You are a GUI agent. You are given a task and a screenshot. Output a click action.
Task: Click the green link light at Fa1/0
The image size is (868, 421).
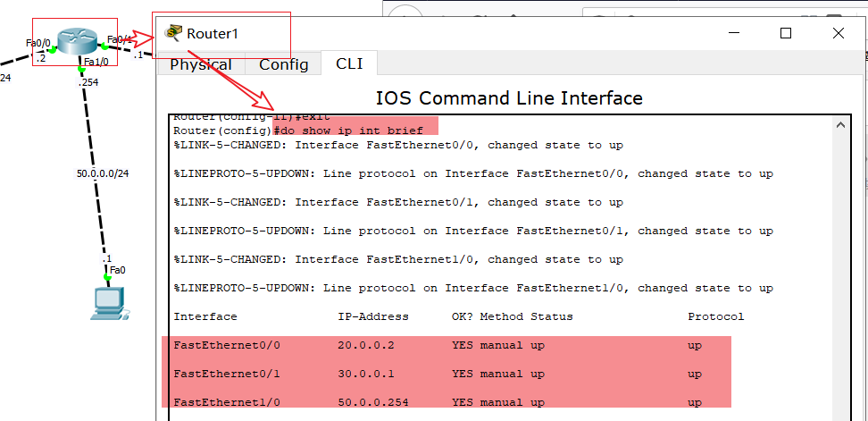tap(81, 69)
